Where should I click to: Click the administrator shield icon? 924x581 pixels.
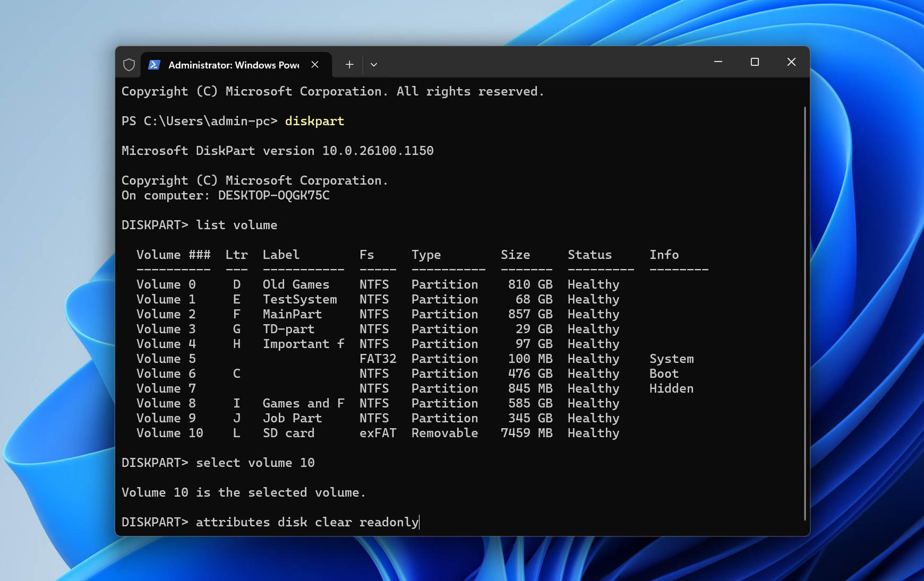(x=129, y=65)
